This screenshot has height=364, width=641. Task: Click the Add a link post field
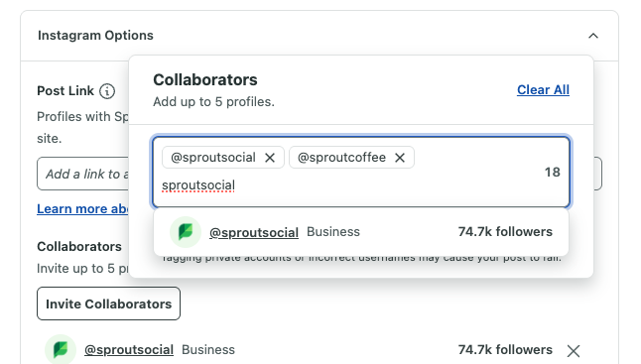click(x=83, y=174)
